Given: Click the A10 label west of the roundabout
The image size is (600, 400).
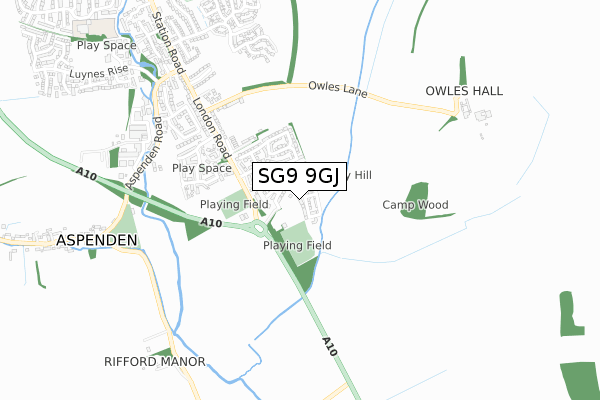Looking at the screenshot, I should pos(211,222).
